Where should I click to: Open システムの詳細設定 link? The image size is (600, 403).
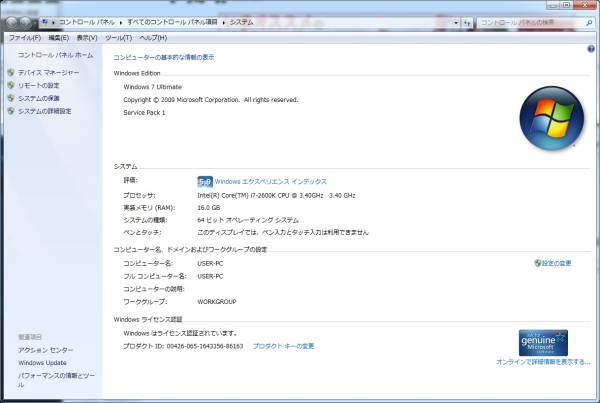click(x=45, y=111)
